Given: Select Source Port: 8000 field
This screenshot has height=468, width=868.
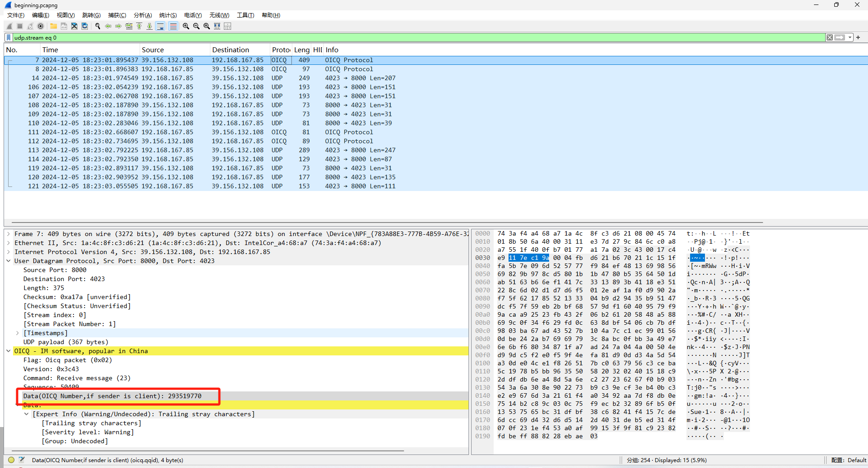Looking at the screenshot, I should [x=55, y=270].
